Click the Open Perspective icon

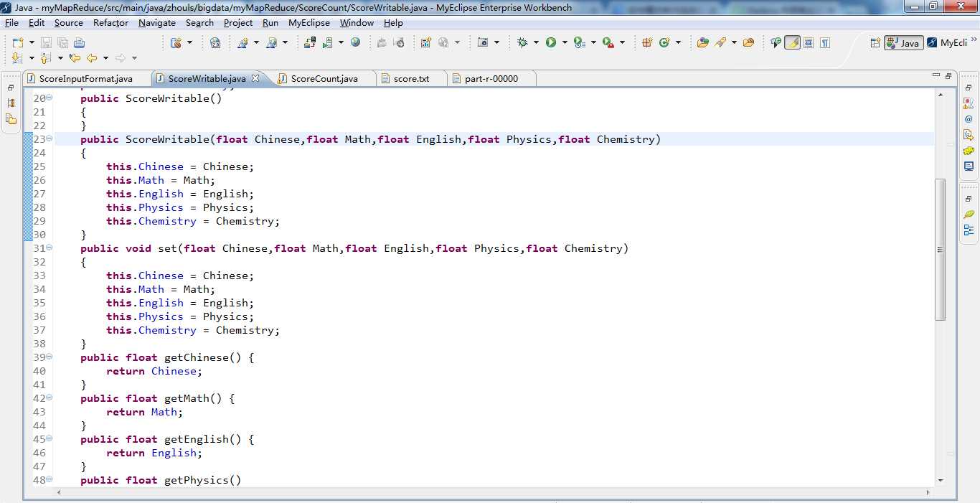point(875,43)
